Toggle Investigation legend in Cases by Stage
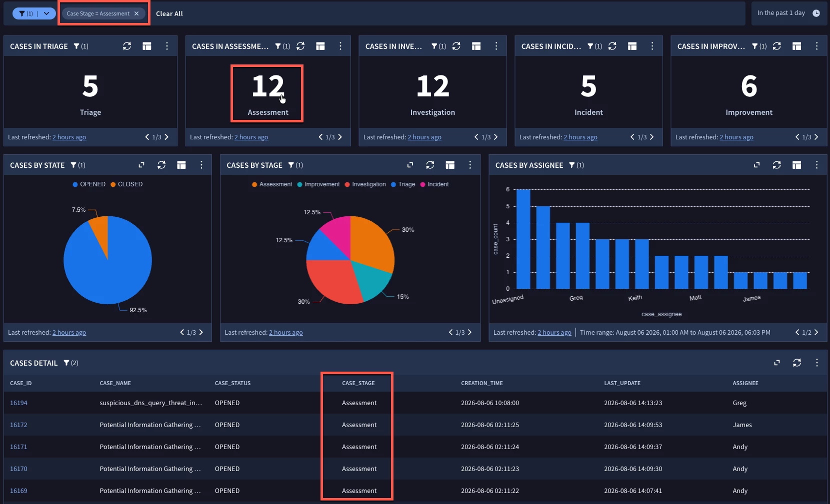 tap(365, 184)
